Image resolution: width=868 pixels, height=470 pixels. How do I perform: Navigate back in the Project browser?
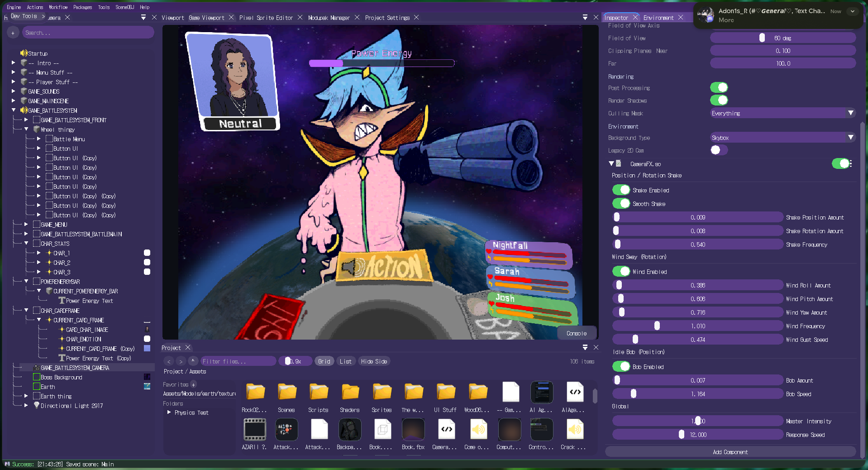168,361
